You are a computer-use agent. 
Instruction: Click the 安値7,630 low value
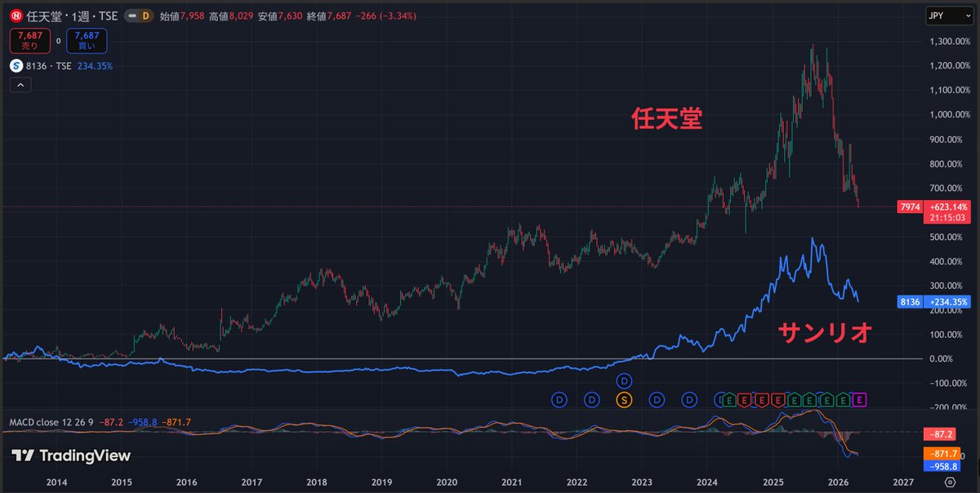[280, 15]
